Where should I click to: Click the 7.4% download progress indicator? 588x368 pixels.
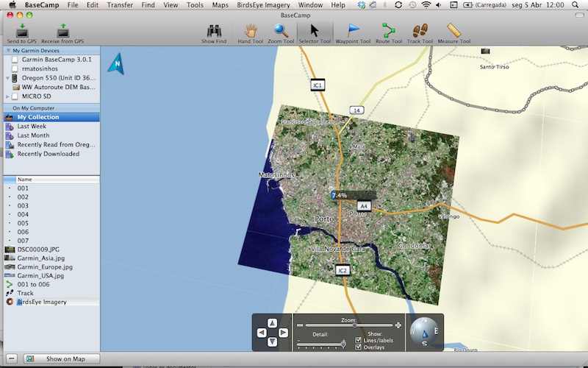point(354,195)
